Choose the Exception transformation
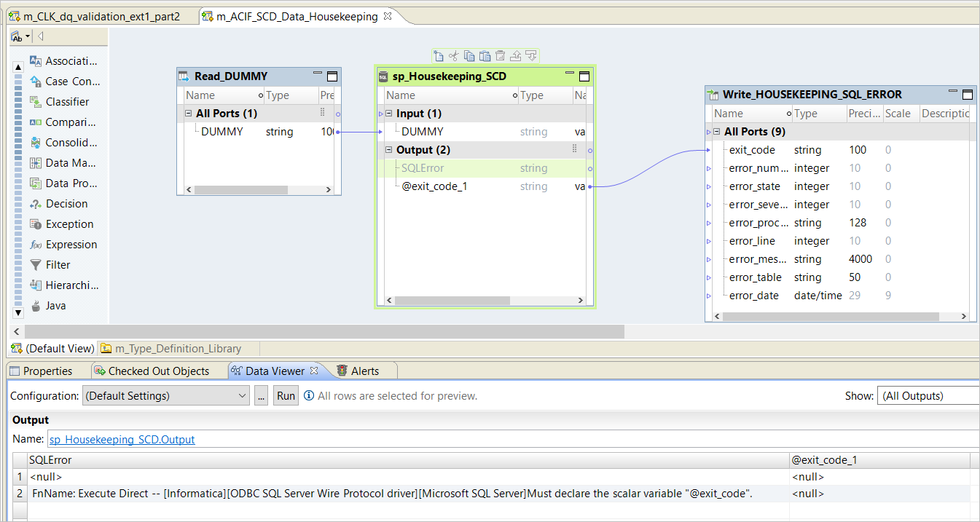This screenshot has width=980, height=522. 61,224
